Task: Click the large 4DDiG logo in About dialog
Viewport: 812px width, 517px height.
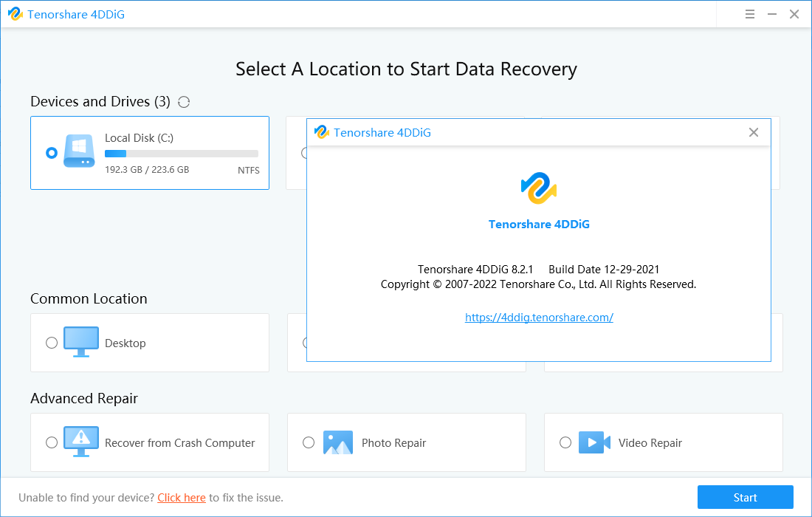Action: click(539, 188)
